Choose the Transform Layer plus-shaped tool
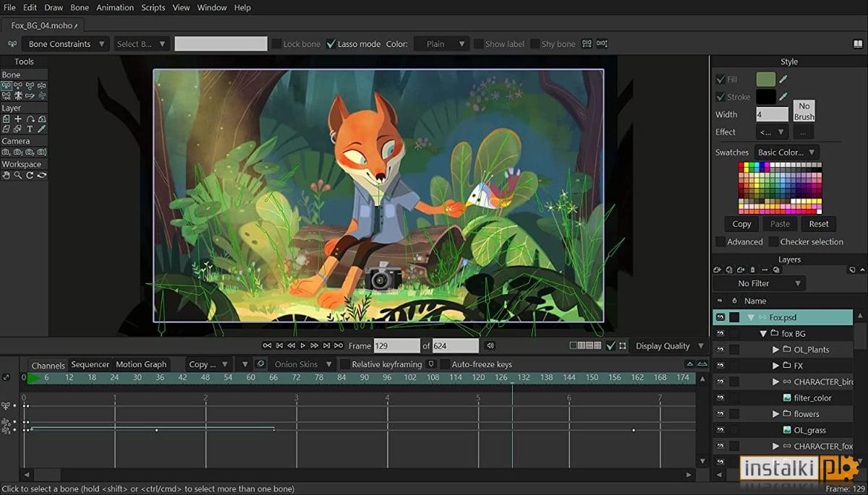868x495 pixels. click(x=18, y=119)
